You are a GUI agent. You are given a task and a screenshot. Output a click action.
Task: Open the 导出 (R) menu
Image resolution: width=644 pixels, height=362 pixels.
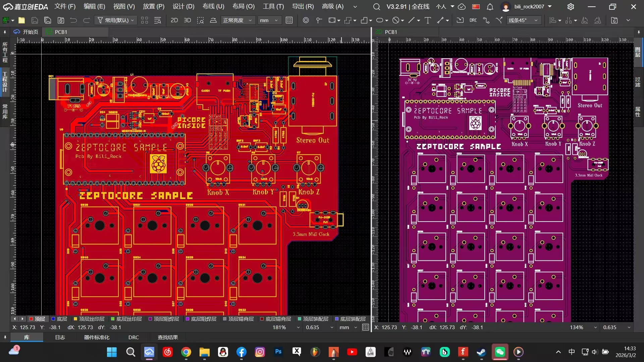point(303,7)
